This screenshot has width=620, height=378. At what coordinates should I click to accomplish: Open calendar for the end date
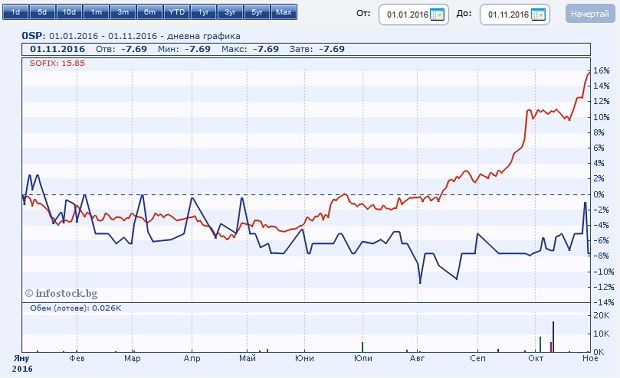pos(539,15)
